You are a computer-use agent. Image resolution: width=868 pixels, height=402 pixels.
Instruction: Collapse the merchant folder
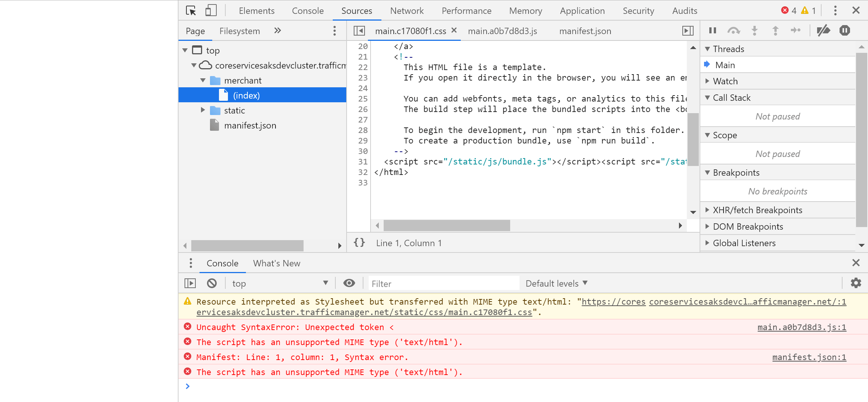[203, 80]
